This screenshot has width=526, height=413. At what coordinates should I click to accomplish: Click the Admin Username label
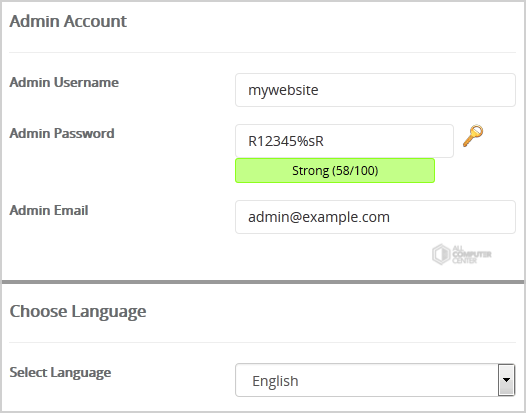[x=64, y=83]
